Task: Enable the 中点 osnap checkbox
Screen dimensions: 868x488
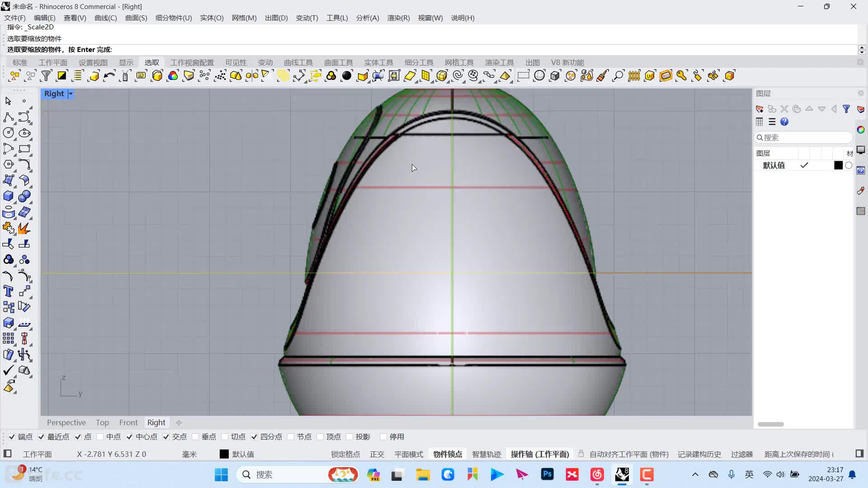Action: click(100, 436)
